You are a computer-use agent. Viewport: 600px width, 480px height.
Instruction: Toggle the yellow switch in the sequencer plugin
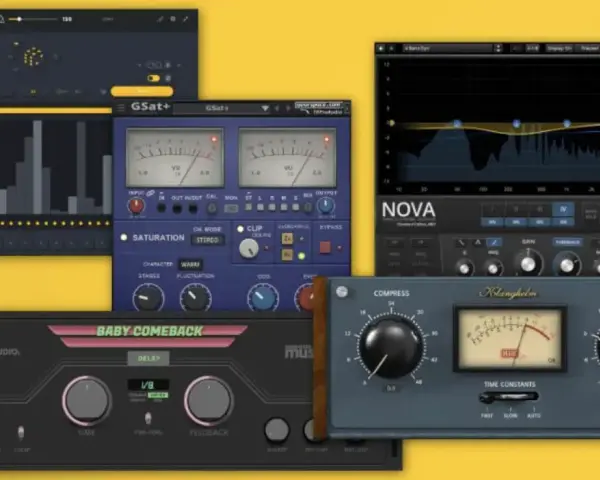coord(153,78)
